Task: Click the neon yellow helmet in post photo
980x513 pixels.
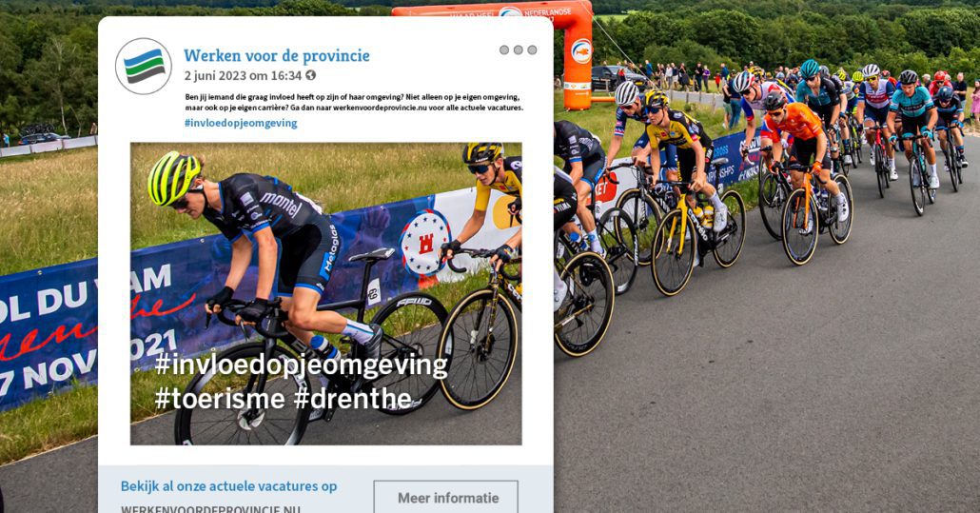Action: pyautogui.click(x=174, y=177)
